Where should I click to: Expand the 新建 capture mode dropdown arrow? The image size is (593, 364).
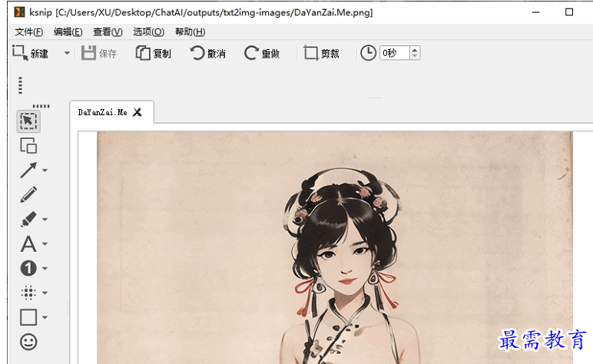click(67, 53)
